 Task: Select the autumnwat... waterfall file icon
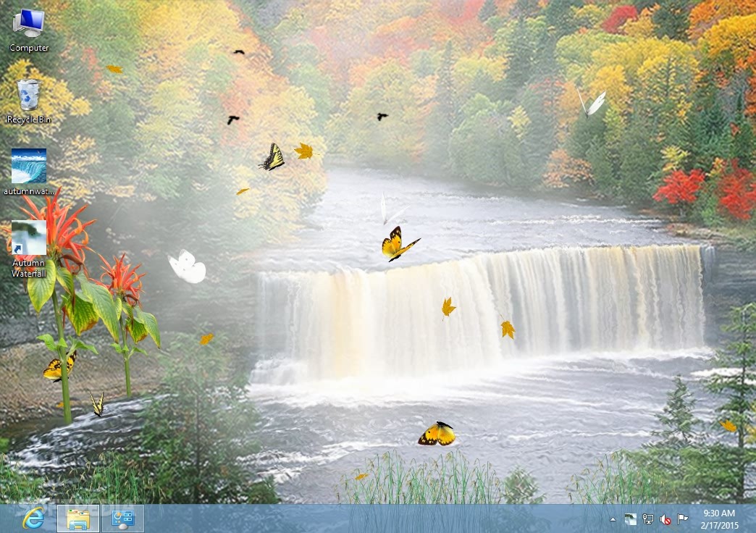pos(29,166)
